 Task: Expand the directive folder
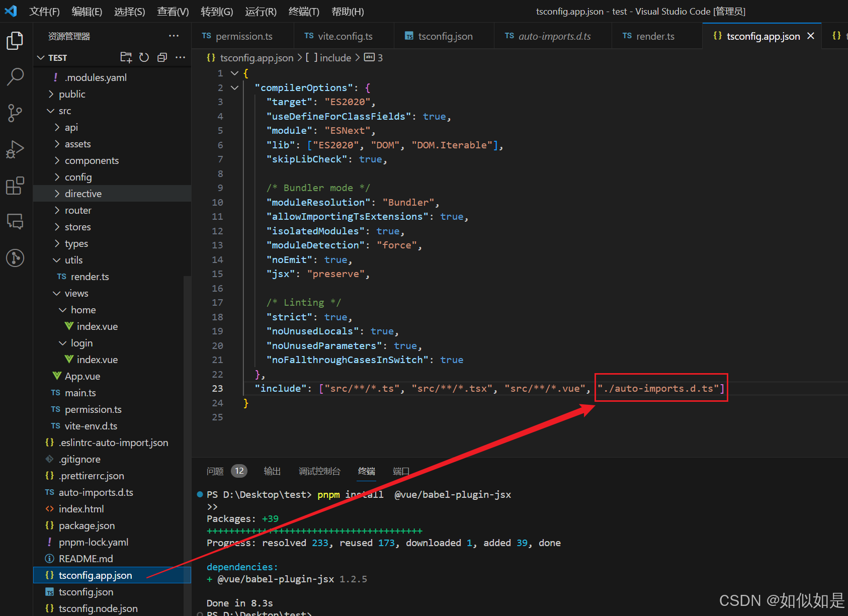point(57,194)
